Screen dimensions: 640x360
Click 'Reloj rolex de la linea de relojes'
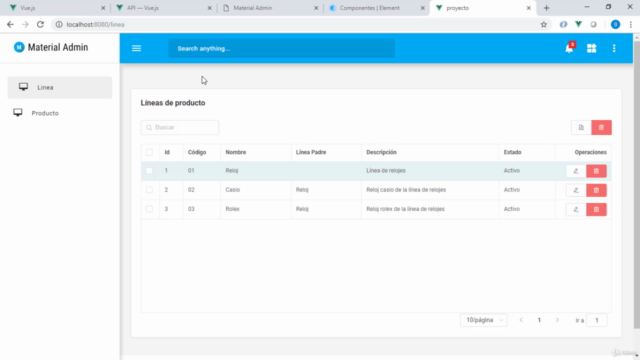[405, 209]
